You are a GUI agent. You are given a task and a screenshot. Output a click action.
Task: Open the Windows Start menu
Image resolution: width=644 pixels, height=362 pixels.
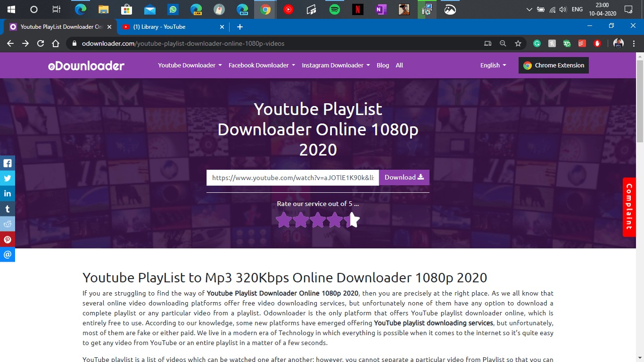coord(10,9)
